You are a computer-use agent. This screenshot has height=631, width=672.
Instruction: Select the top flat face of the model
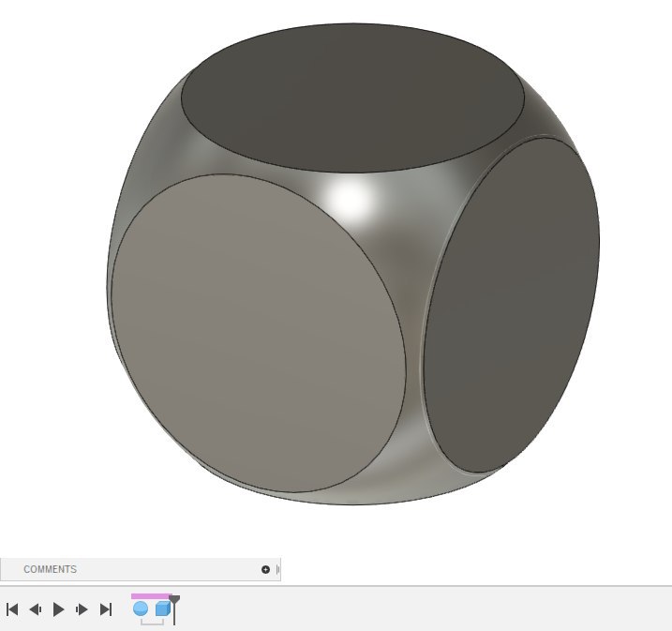(352, 98)
